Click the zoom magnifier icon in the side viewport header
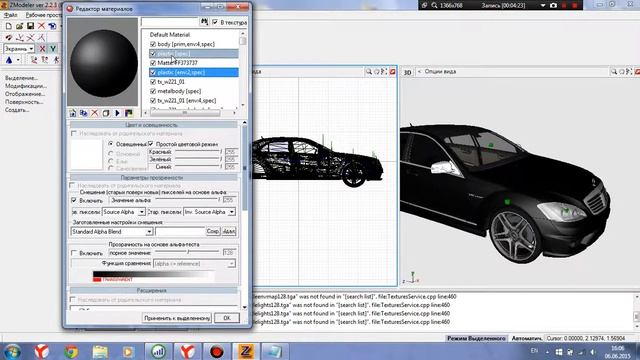Screen dimensions: 640x360 pos(369,71)
